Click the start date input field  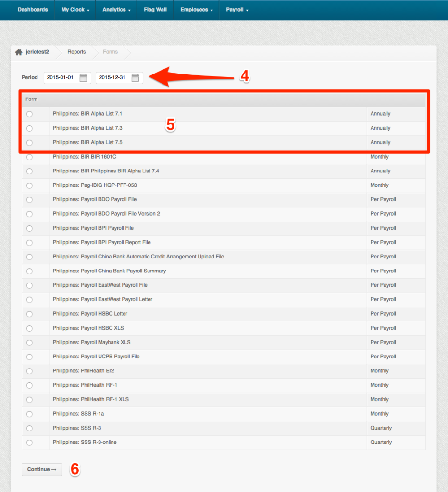click(60, 77)
